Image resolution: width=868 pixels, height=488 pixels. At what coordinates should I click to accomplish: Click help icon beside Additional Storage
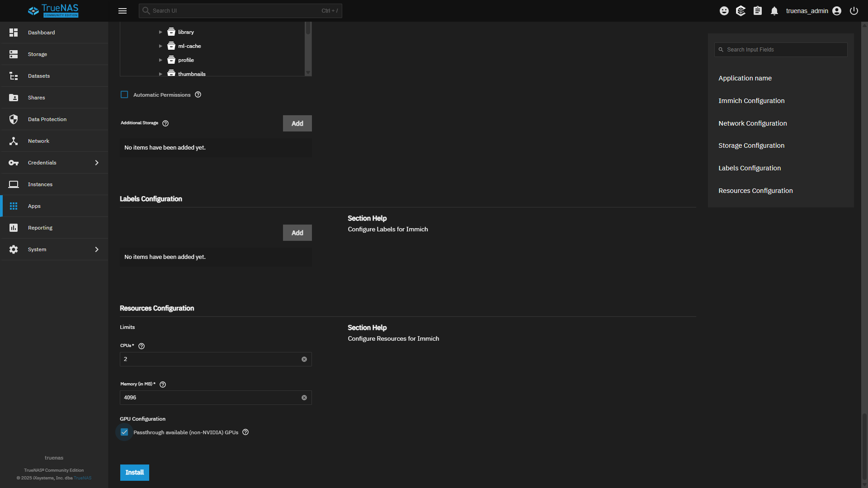(x=165, y=123)
